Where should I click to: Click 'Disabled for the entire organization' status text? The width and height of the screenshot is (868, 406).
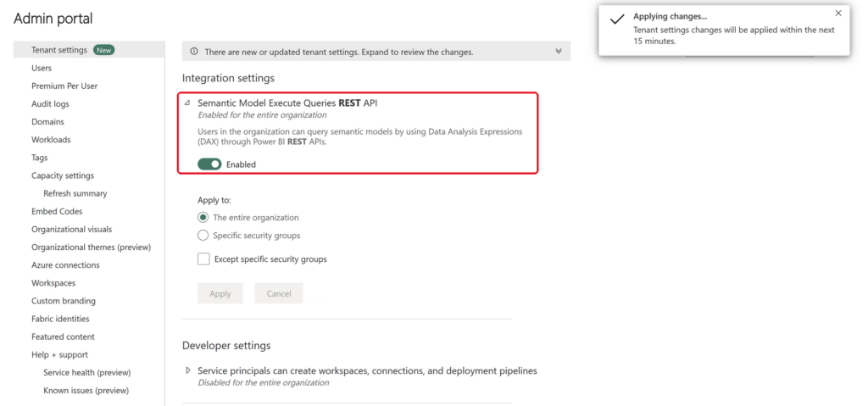(263, 383)
